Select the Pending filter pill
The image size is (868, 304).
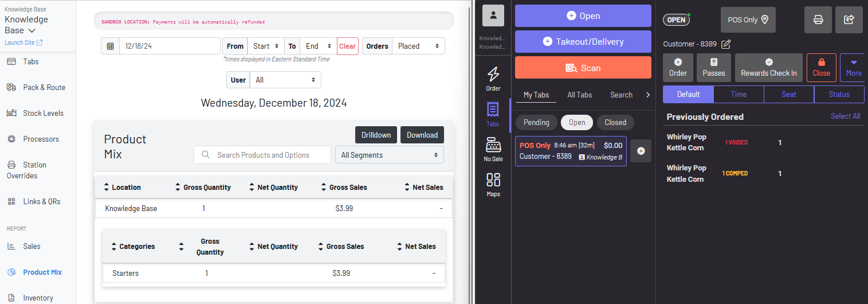pyautogui.click(x=536, y=122)
